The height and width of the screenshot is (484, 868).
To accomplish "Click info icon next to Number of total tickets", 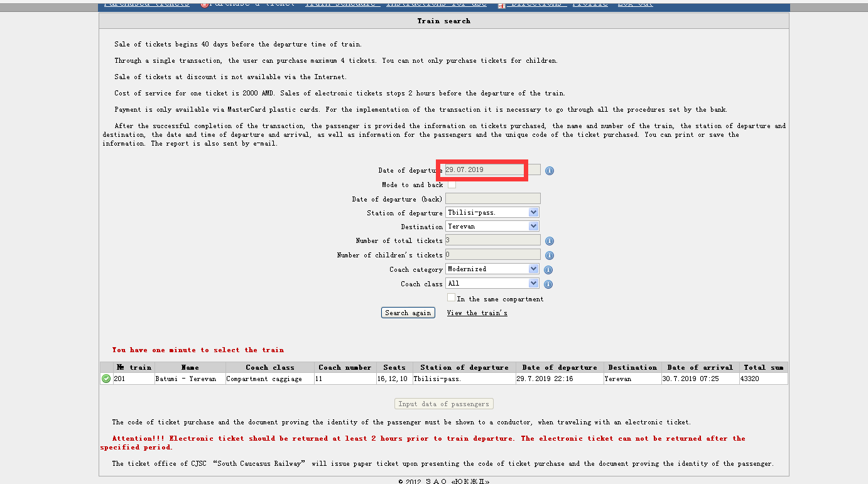I will [x=550, y=241].
